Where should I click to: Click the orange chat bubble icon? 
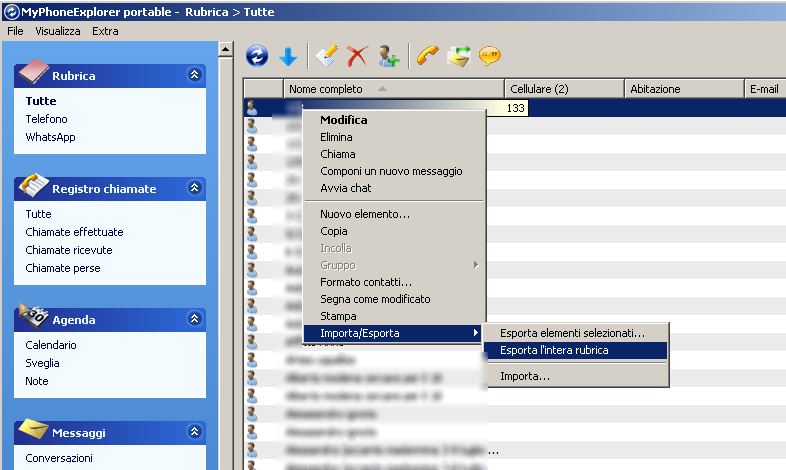[x=489, y=56]
